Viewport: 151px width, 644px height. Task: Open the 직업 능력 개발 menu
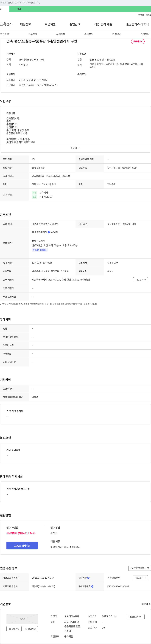[103, 24]
